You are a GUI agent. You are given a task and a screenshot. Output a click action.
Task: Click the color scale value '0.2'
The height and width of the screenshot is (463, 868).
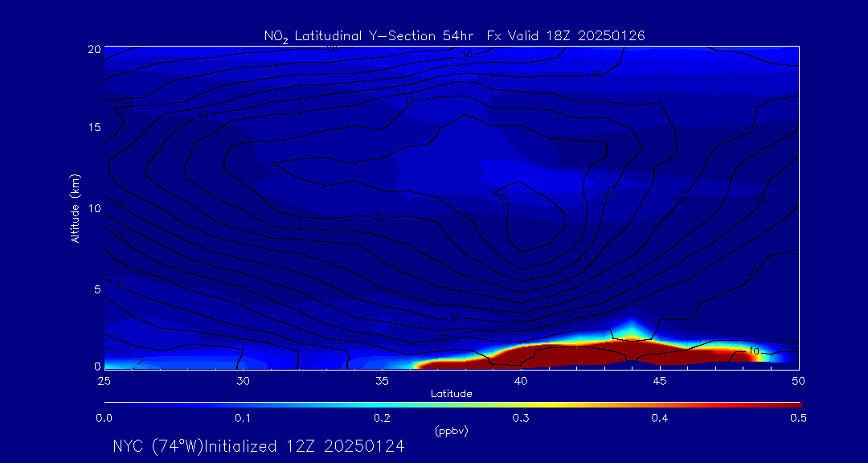pyautogui.click(x=382, y=419)
